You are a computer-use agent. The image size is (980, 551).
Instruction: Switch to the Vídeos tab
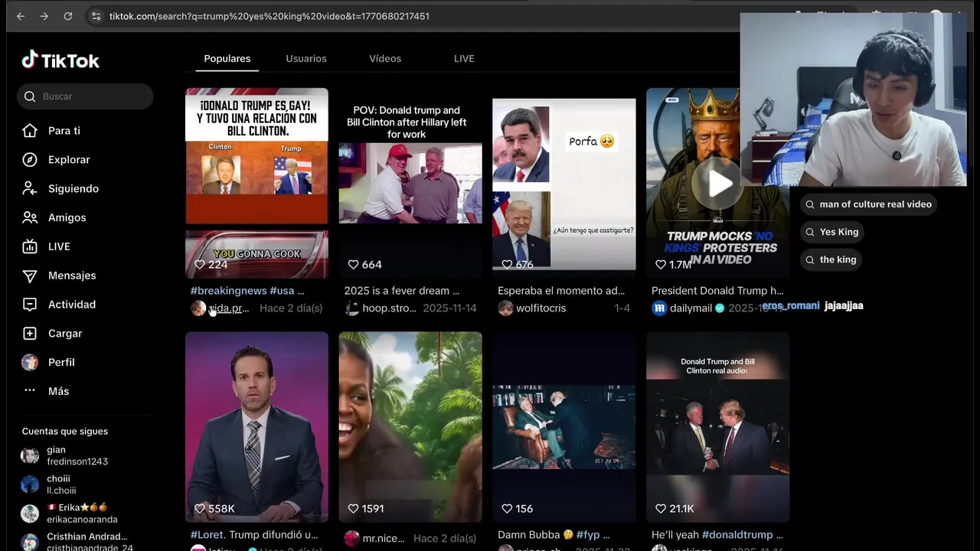tap(385, 59)
